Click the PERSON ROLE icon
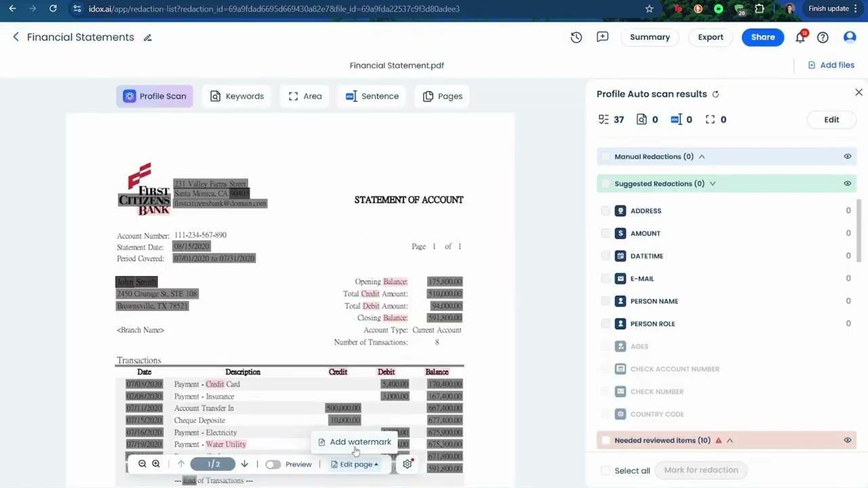868x488 pixels. (620, 324)
